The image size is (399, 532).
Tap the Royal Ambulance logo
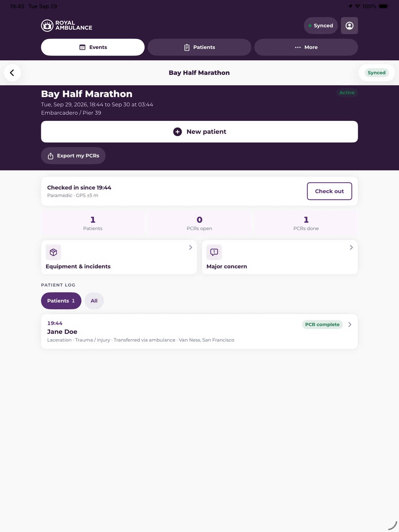point(66,26)
